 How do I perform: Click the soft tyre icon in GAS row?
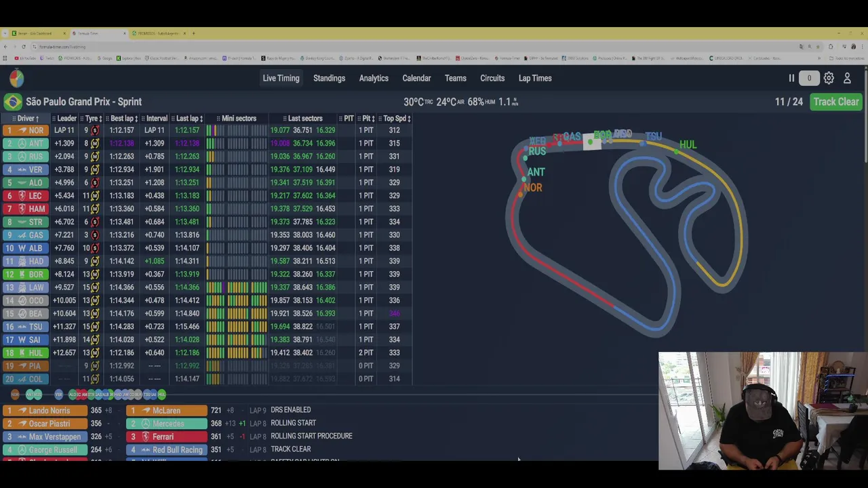(x=95, y=235)
